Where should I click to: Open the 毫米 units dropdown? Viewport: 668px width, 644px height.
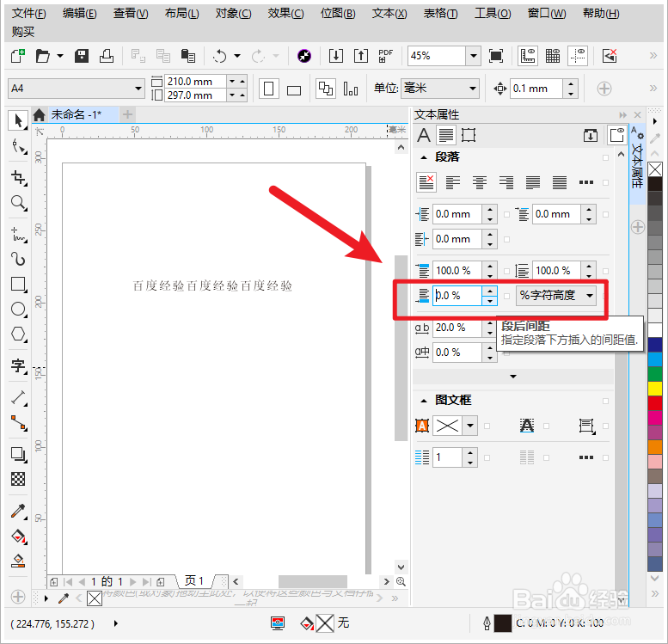point(473,89)
